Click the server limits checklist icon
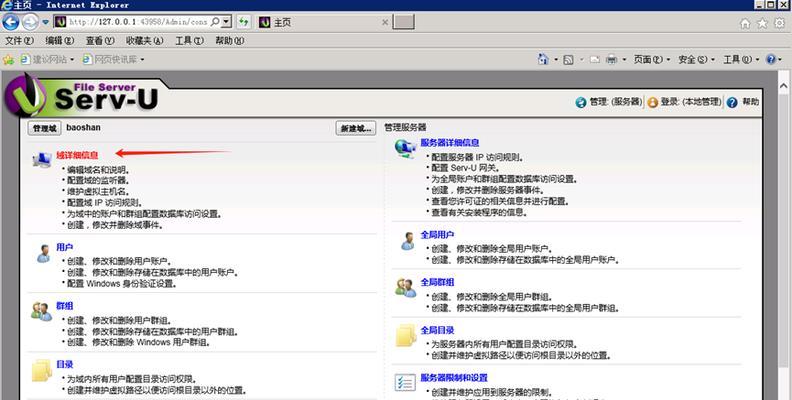The width and height of the screenshot is (792, 400). (x=405, y=382)
